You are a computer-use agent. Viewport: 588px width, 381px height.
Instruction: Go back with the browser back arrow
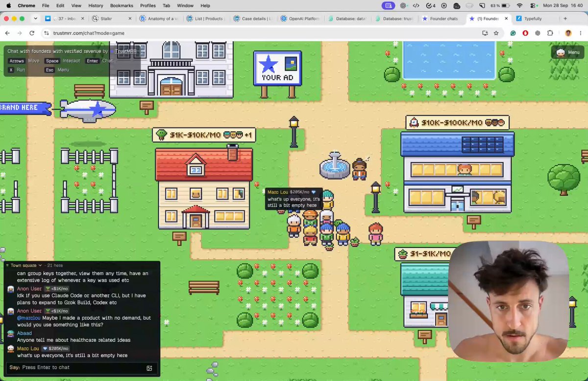(x=7, y=33)
